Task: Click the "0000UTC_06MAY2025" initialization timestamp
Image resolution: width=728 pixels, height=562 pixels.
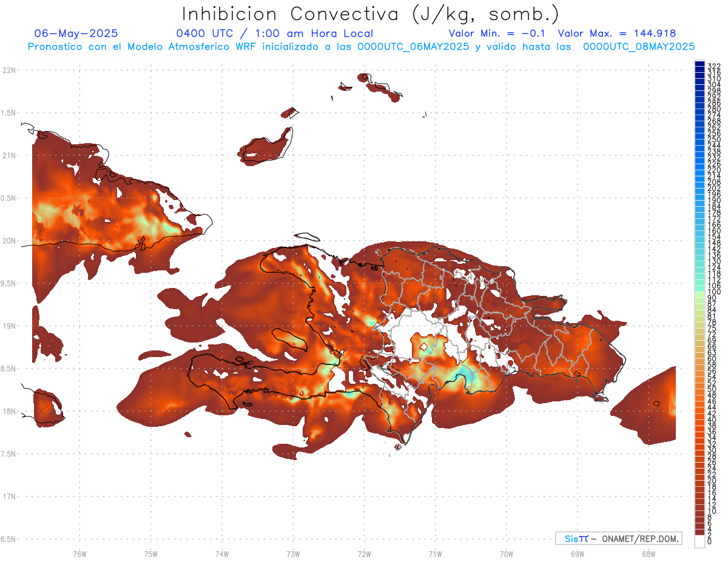Action: tap(413, 46)
